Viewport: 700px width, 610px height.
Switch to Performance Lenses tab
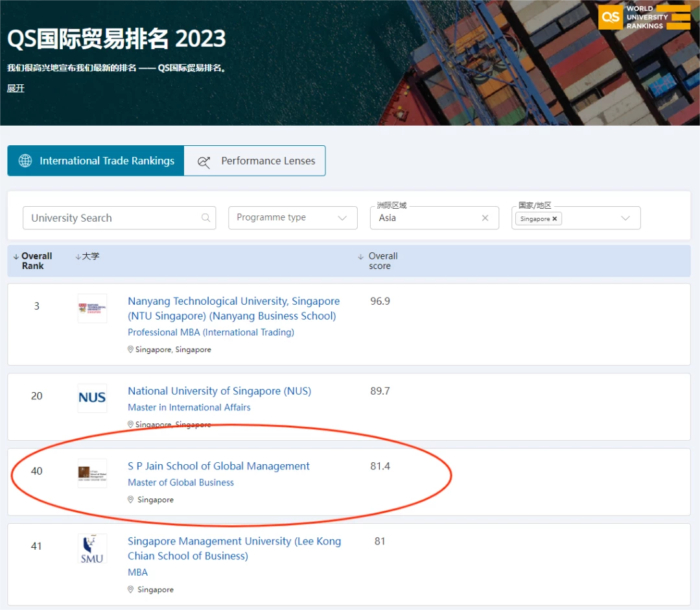pyautogui.click(x=255, y=161)
